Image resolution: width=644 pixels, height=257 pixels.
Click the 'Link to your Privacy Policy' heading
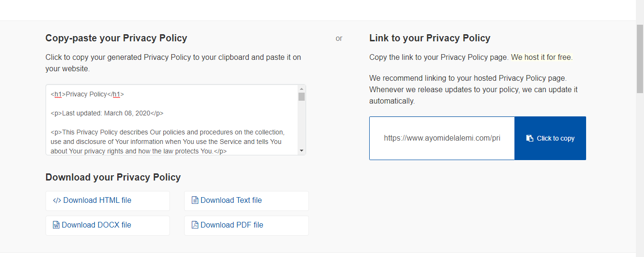pos(430,38)
